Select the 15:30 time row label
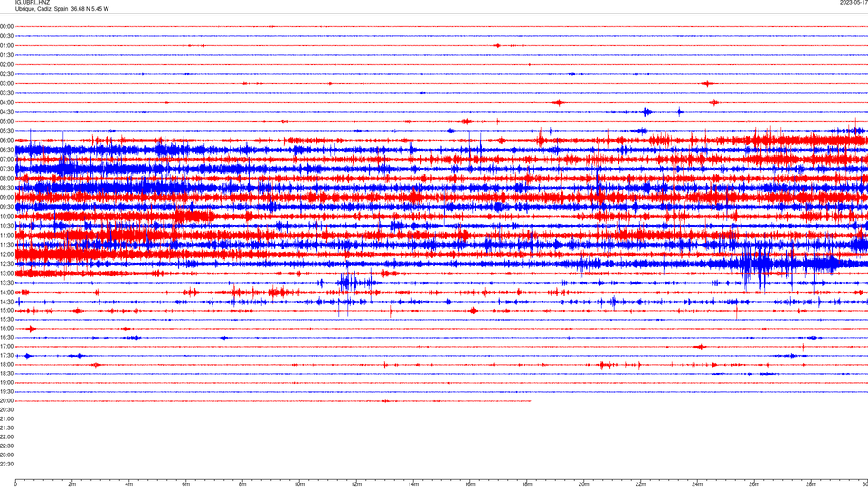 pyautogui.click(x=6, y=319)
